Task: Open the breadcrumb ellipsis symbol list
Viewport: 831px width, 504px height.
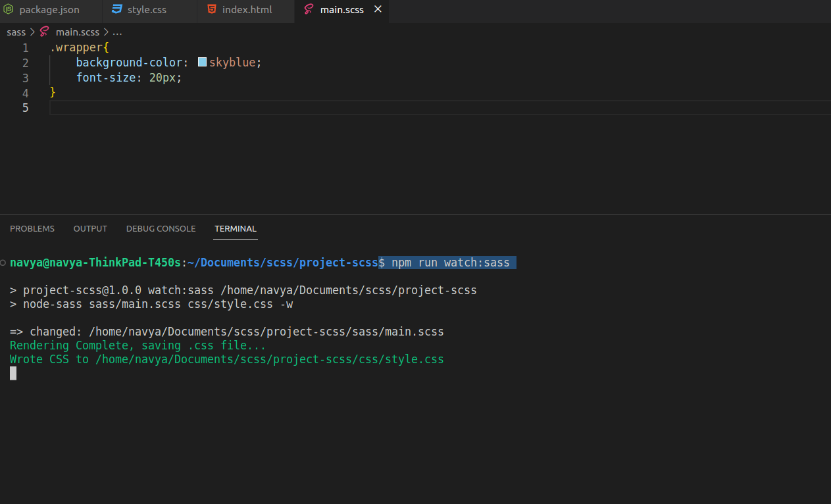Action: (117, 32)
